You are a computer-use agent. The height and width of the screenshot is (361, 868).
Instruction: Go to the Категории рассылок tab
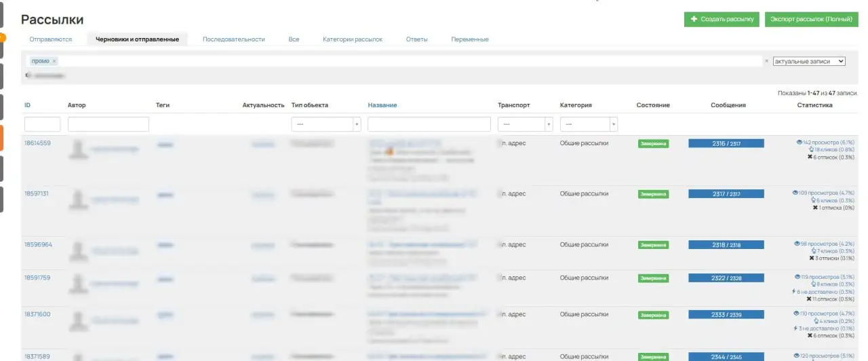pyautogui.click(x=353, y=39)
